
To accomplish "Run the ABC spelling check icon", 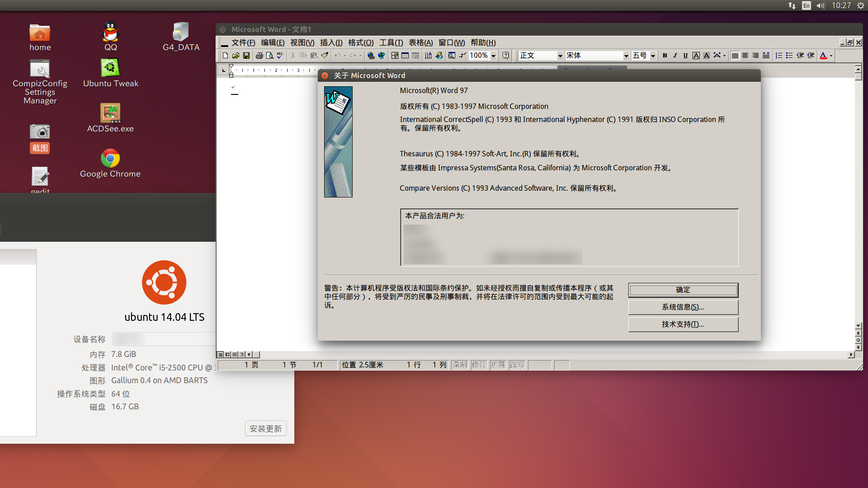I will pos(280,56).
